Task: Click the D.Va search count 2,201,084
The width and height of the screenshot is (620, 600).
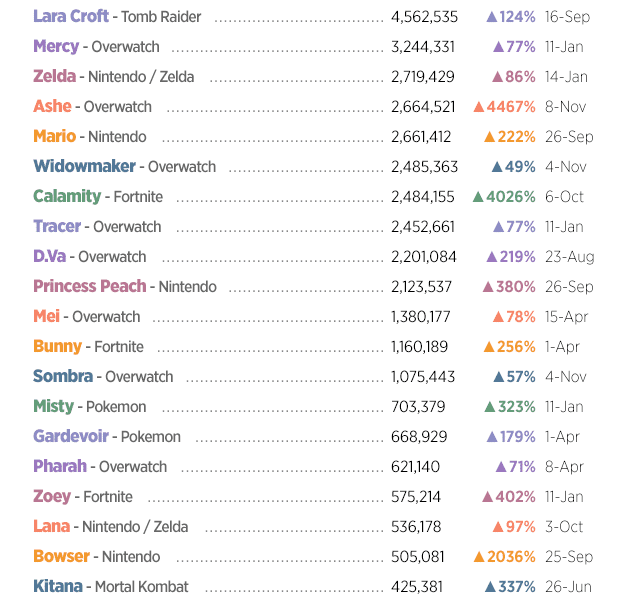Action: (x=423, y=257)
